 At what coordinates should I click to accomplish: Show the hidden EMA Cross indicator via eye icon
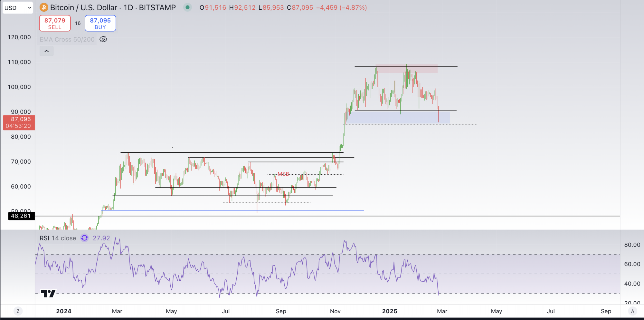[x=103, y=39]
